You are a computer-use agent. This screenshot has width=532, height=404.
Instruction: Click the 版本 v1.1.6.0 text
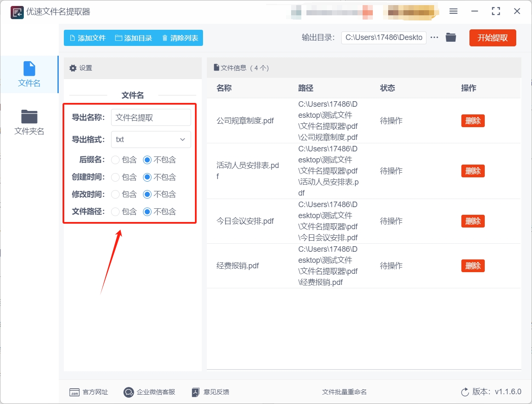click(497, 392)
